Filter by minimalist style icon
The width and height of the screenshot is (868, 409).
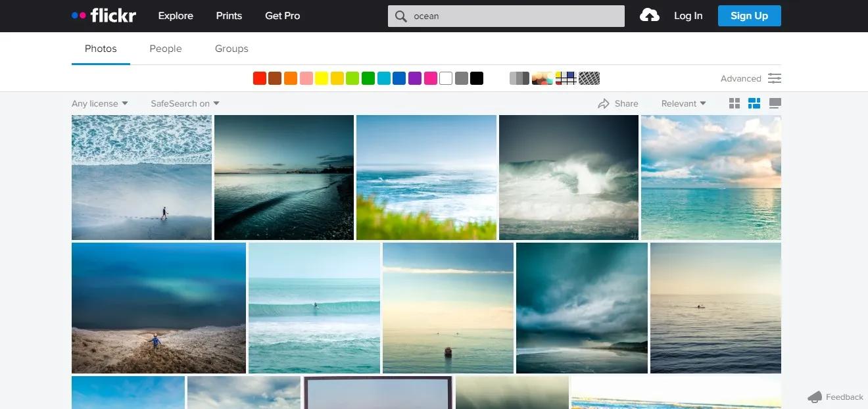pos(566,78)
